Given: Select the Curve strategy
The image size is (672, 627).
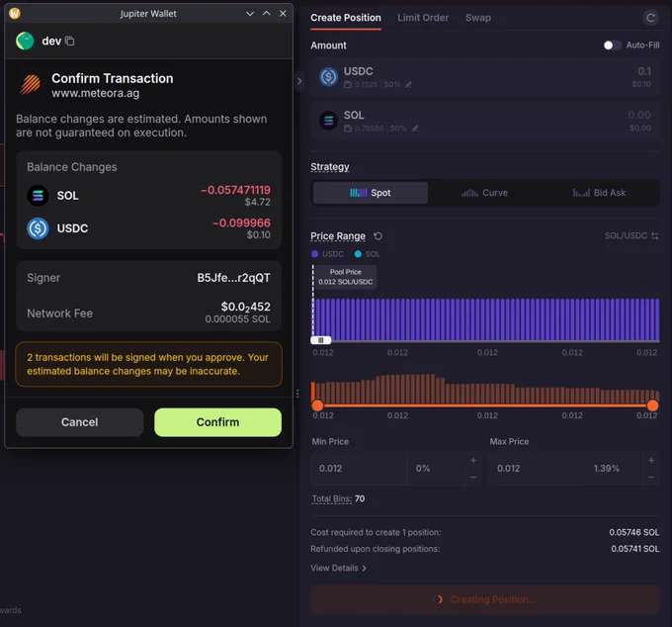Looking at the screenshot, I should click(x=484, y=193).
